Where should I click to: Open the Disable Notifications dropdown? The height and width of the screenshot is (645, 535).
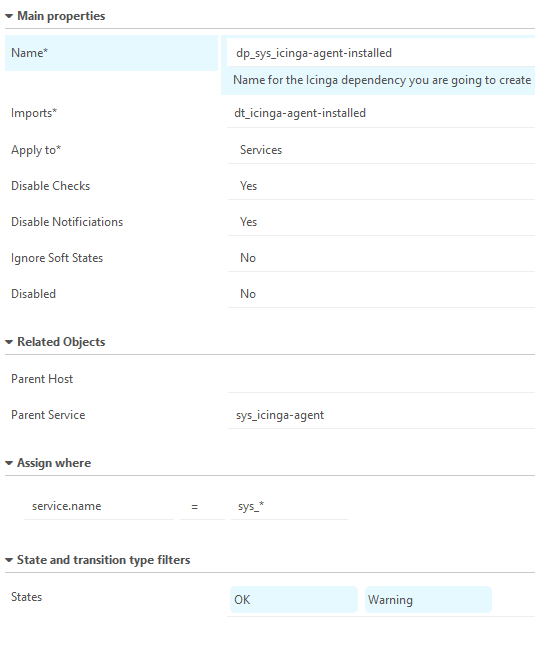(x=381, y=222)
